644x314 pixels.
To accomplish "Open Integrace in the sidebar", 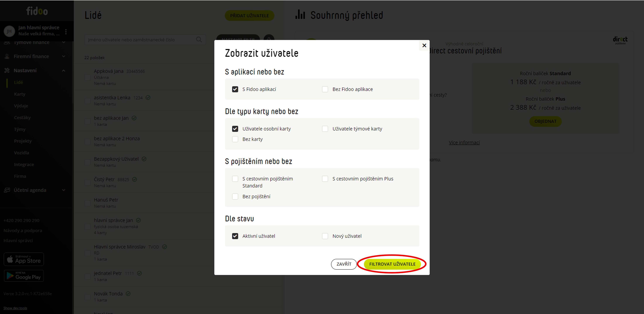I will coord(24,164).
